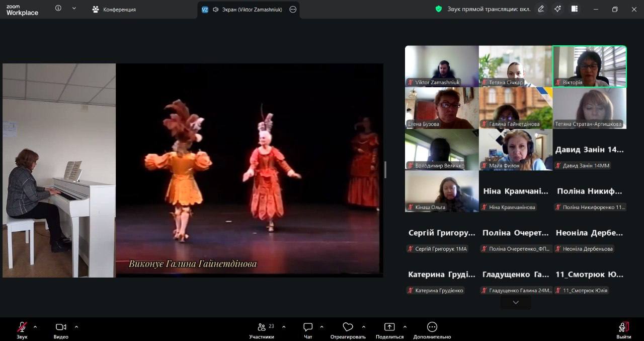Open the Участники participants panel
Image resolution: width=644 pixels, height=341 pixels.
[x=262, y=327]
